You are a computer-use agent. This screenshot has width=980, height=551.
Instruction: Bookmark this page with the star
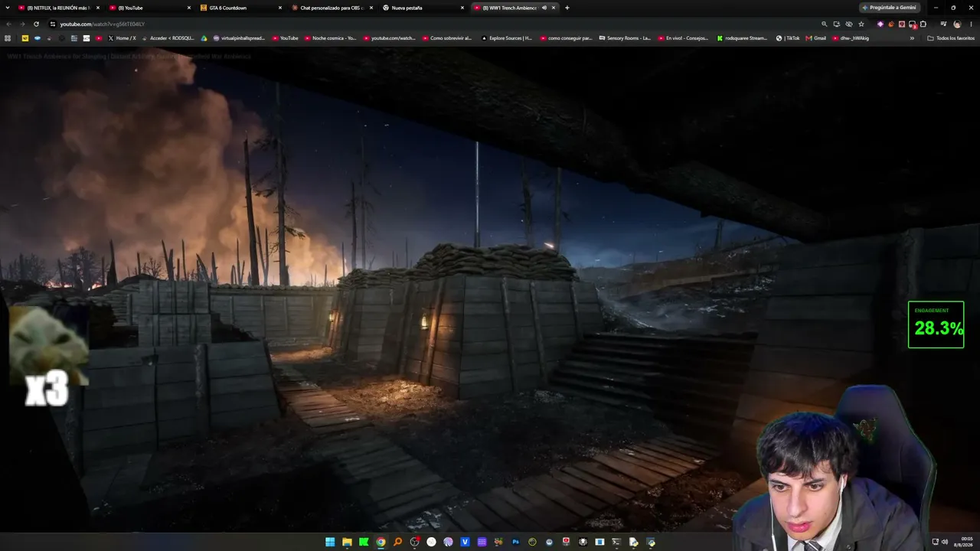coord(861,24)
